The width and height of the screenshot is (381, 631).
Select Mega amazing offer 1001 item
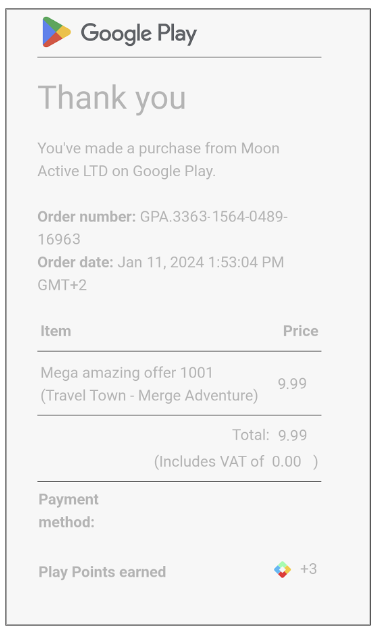point(127,373)
